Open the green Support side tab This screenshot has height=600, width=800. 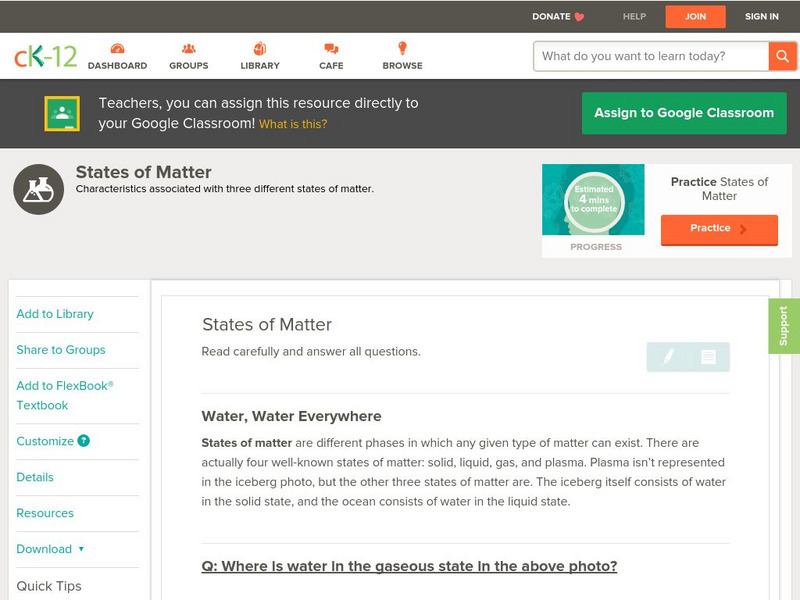(x=784, y=326)
